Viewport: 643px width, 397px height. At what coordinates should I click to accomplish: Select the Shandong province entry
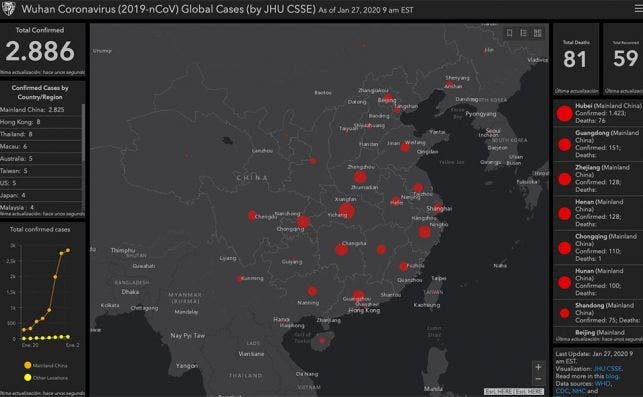598,313
